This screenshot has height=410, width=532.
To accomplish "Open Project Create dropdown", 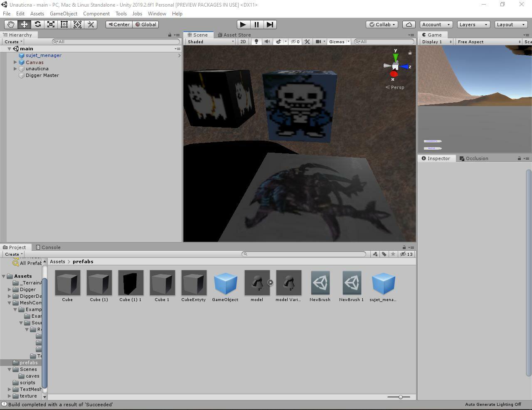I will [x=14, y=254].
